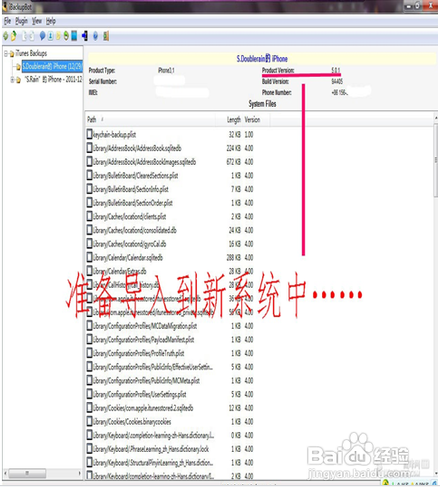
Task: Click the iTunes Backups folder icon
Action: click(12, 54)
